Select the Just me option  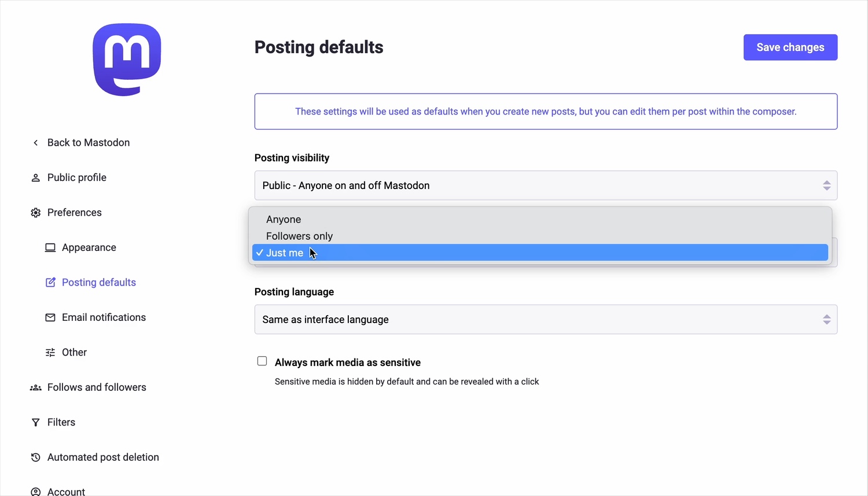pyautogui.click(x=285, y=253)
